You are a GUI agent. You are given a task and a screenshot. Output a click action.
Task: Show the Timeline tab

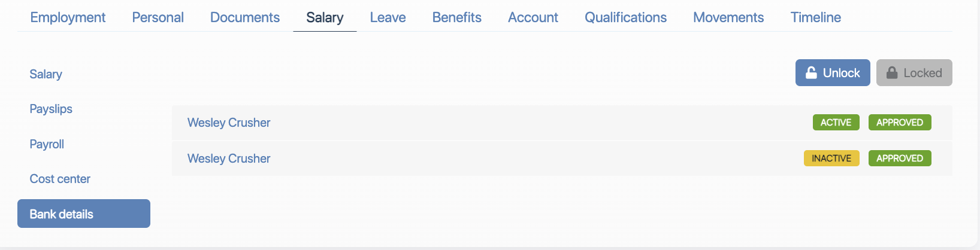click(x=815, y=17)
